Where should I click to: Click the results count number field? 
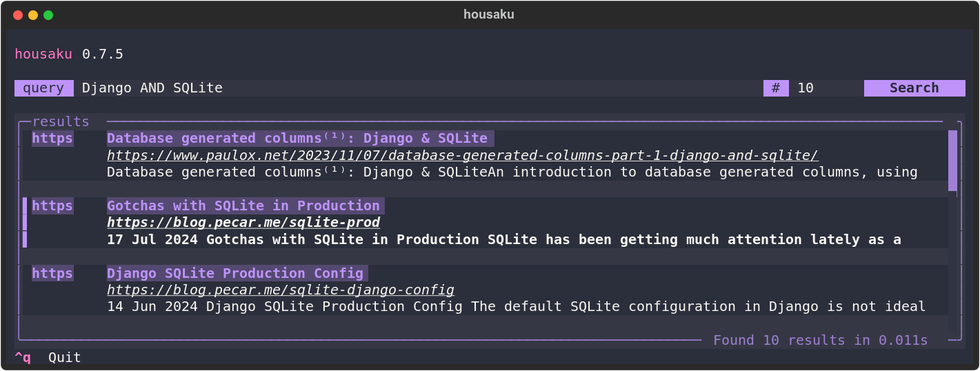point(824,88)
